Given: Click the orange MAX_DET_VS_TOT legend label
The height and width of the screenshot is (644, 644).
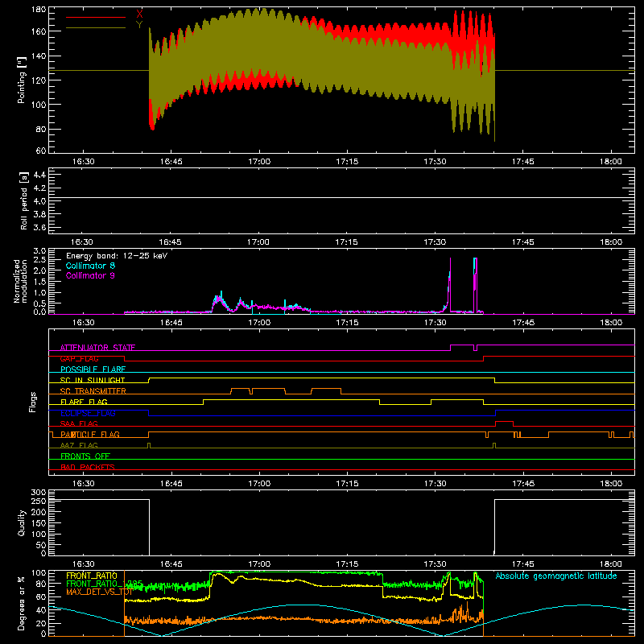Looking at the screenshot, I should [99, 592].
